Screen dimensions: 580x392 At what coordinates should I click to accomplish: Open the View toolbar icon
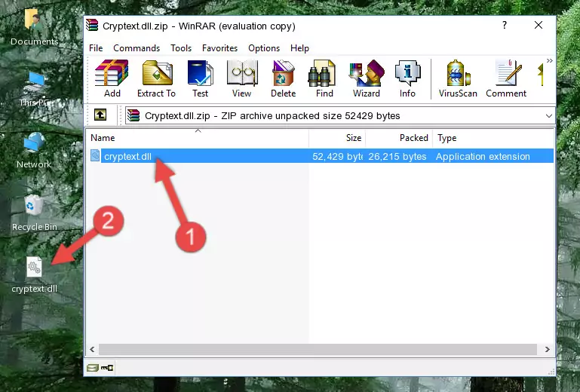[x=242, y=78]
